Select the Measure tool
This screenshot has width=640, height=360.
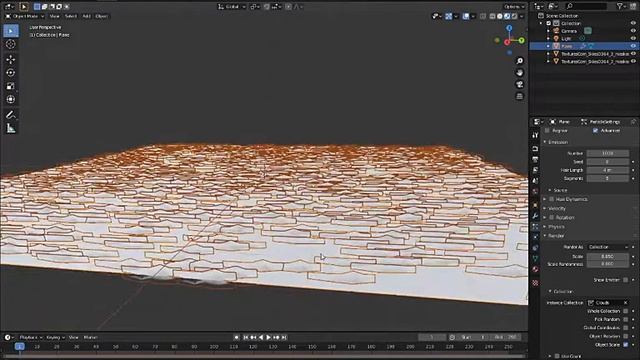(11, 129)
